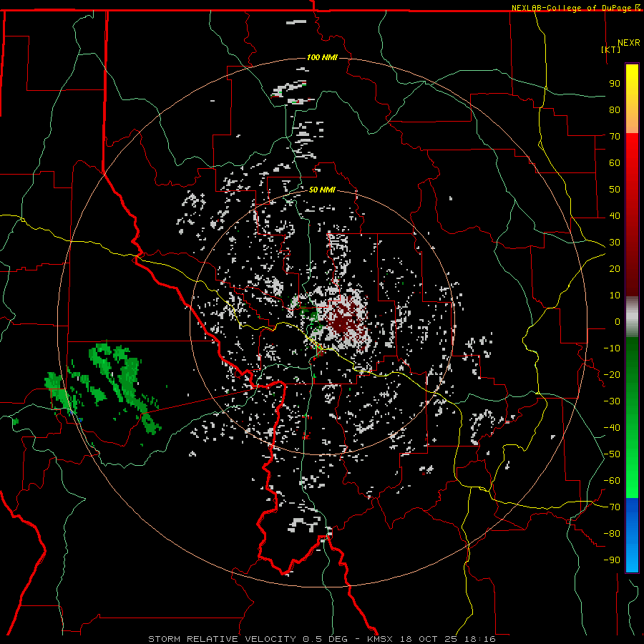Click "KMSX" in the bottom caption
644x644 pixels.
(x=379, y=639)
